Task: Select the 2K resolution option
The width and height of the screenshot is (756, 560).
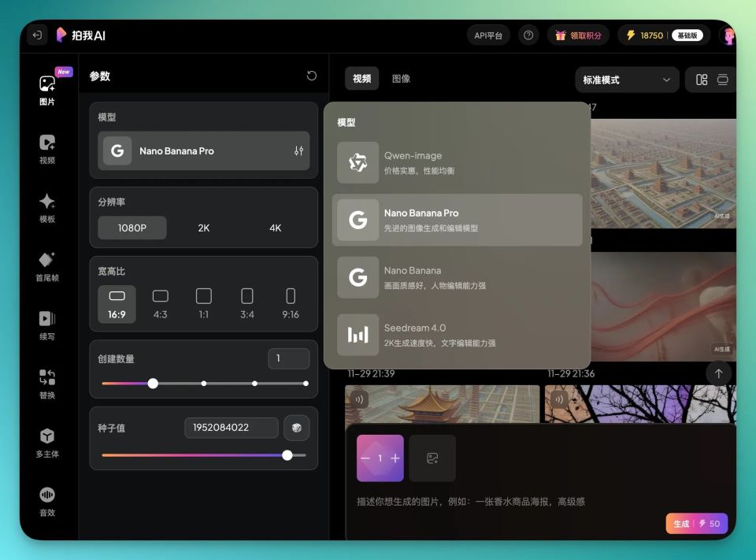Action: 203,228
